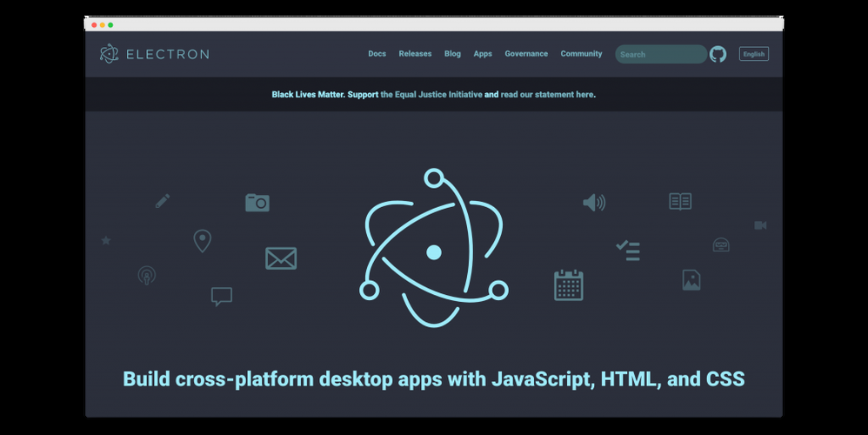Click the open book icon
868x435 pixels.
680,202
